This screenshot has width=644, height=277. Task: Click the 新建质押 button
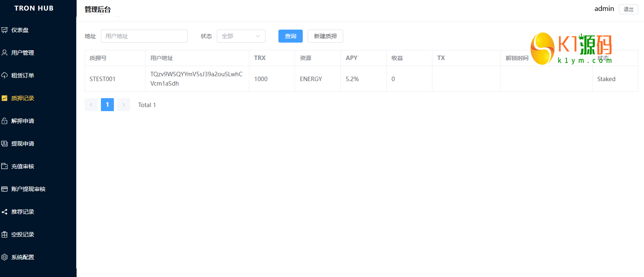[x=325, y=36]
